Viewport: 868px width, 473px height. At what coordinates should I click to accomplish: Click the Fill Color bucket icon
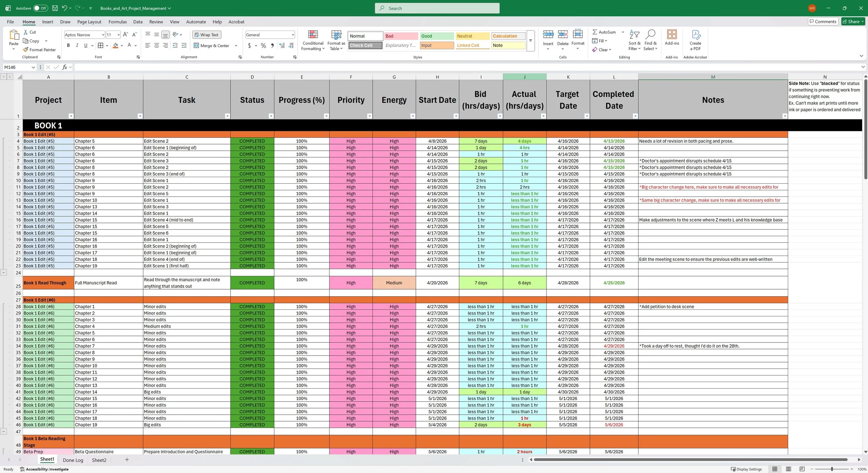coord(116,45)
